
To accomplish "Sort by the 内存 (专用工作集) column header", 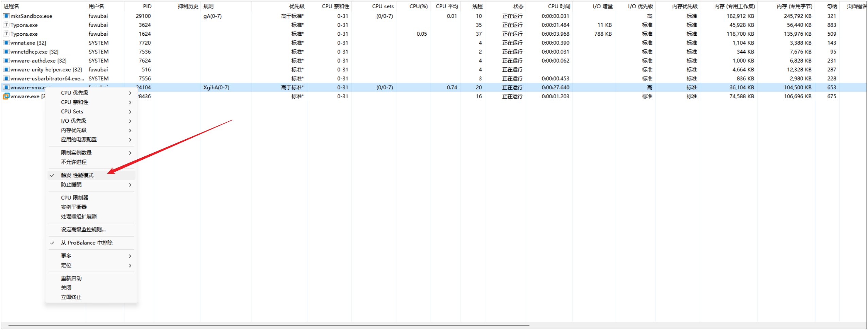I will pyautogui.click(x=729, y=6).
